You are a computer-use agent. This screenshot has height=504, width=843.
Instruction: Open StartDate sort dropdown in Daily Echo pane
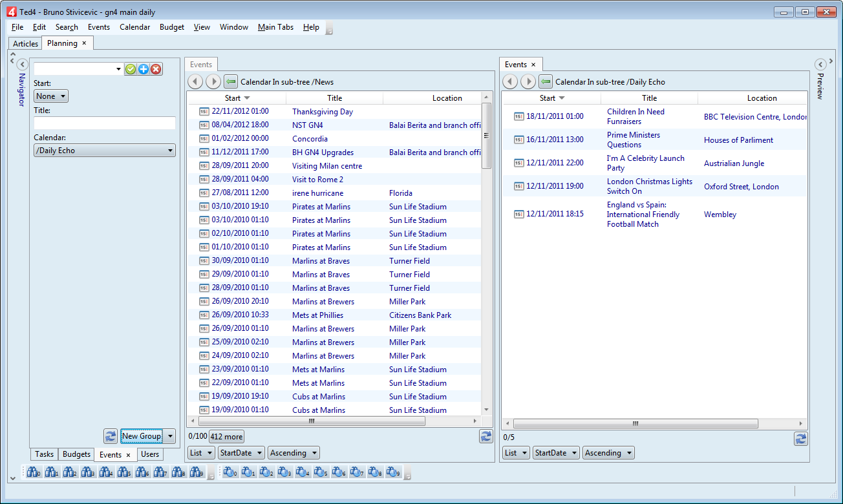[556, 453]
